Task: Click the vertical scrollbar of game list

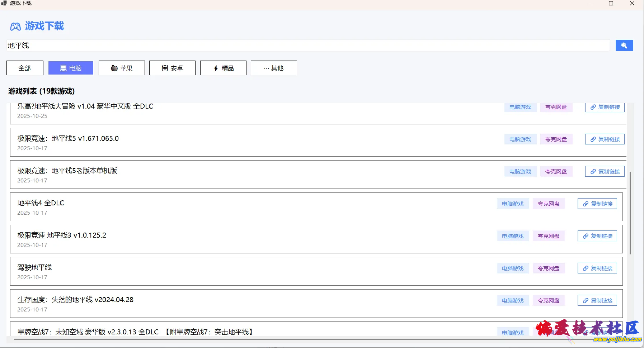Action: pyautogui.click(x=630, y=213)
